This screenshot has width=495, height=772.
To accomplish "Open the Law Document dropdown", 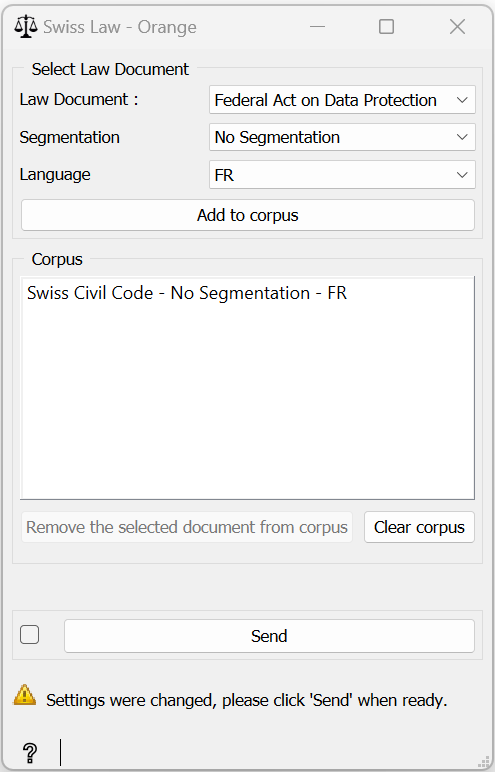I will (342, 100).
